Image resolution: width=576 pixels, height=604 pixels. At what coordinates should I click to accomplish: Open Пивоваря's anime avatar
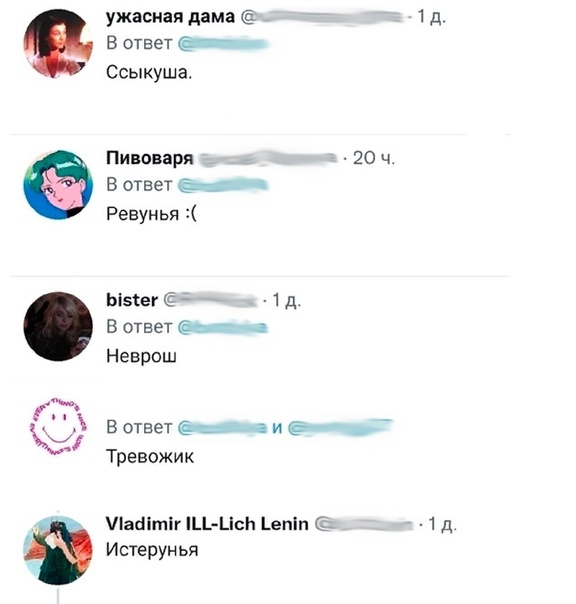point(58,185)
